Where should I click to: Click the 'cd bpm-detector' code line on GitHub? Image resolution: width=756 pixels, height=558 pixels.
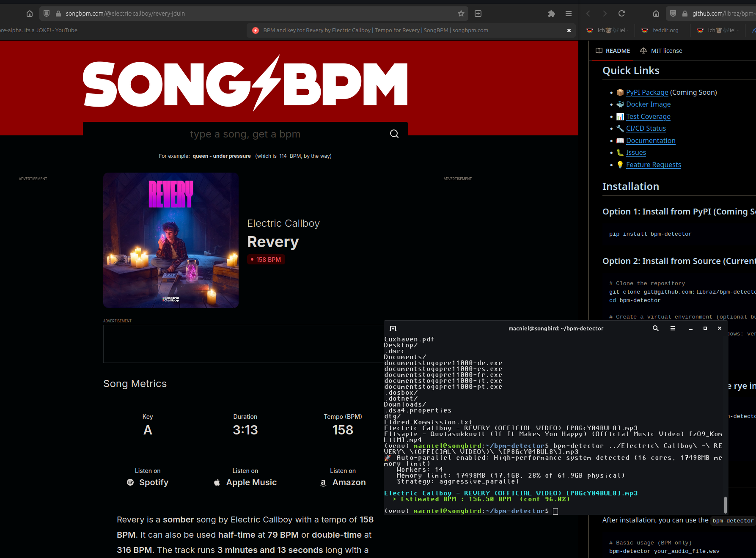point(635,300)
